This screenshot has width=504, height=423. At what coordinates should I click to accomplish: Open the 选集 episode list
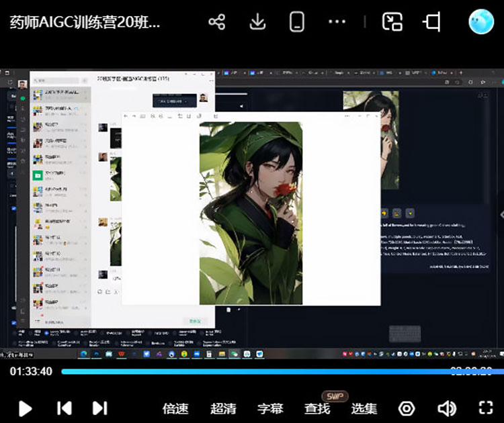(x=364, y=408)
